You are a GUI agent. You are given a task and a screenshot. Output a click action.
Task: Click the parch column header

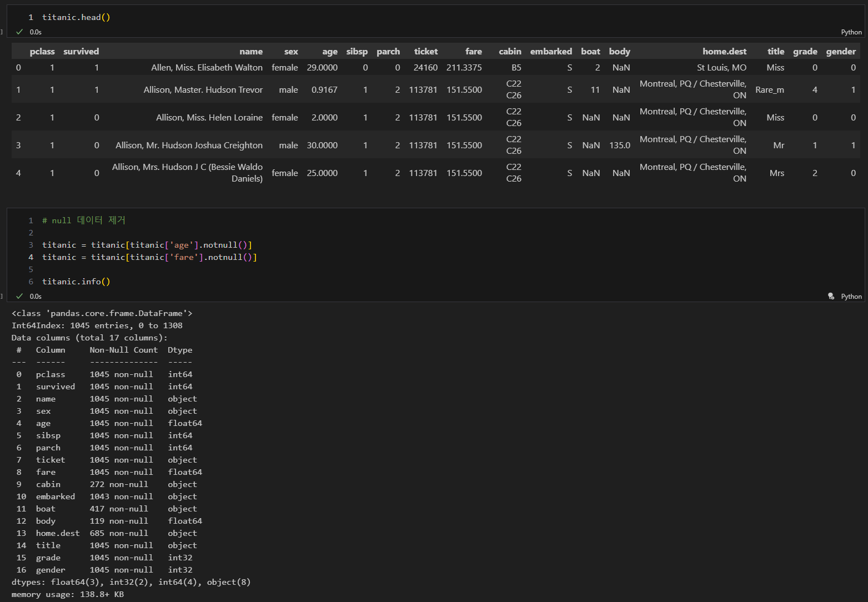click(x=388, y=51)
